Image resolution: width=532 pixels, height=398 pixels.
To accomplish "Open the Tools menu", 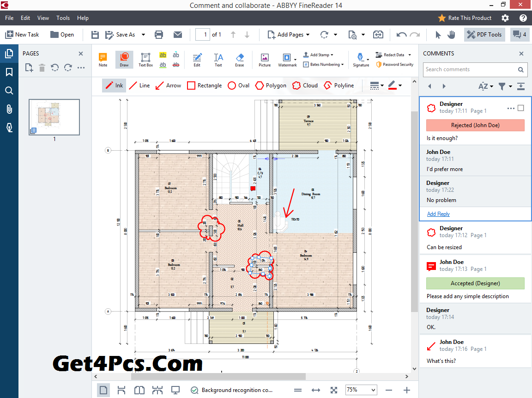I will tap(63, 18).
